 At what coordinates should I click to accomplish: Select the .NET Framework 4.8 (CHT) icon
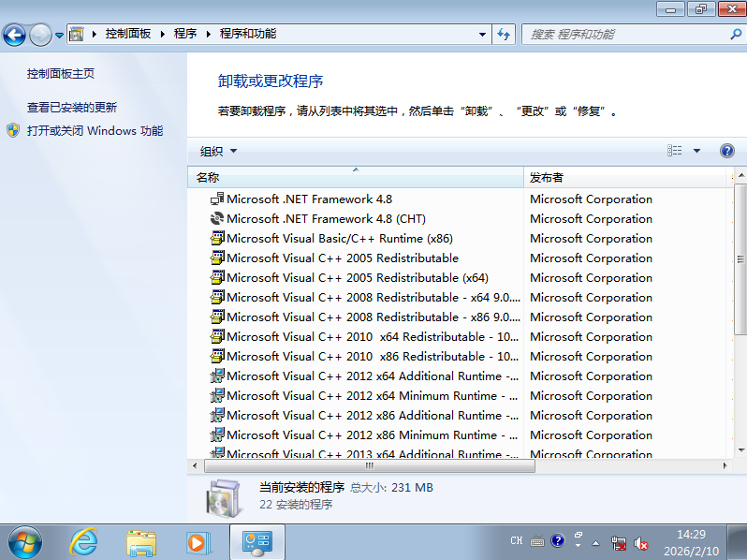tap(217, 218)
